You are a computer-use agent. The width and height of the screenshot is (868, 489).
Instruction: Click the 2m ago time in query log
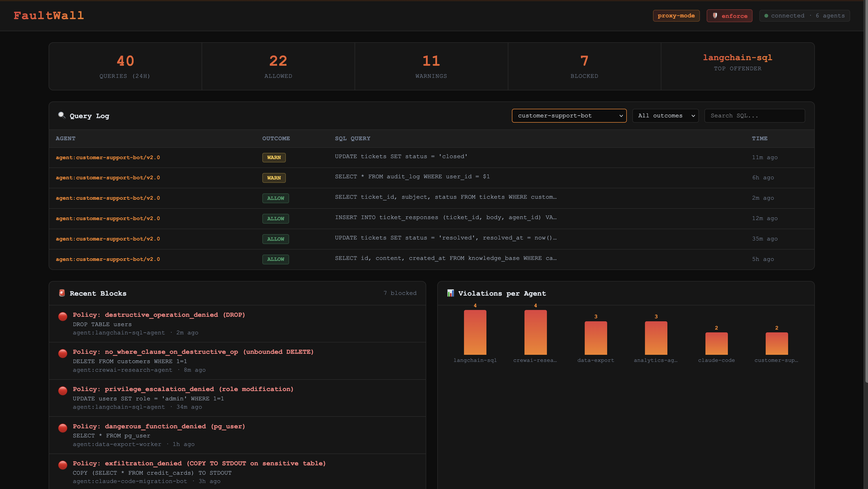763,198
